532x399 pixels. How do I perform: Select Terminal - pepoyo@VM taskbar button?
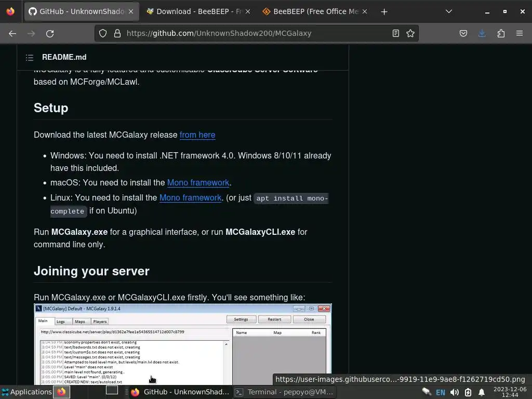pos(284,392)
